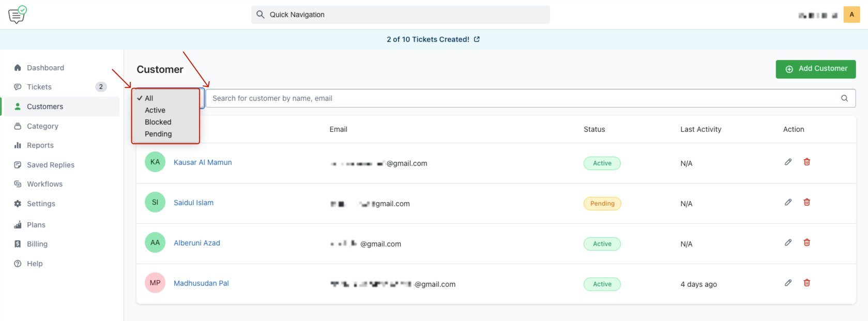Click edit pencil icon for Alberuni Azad

(788, 243)
